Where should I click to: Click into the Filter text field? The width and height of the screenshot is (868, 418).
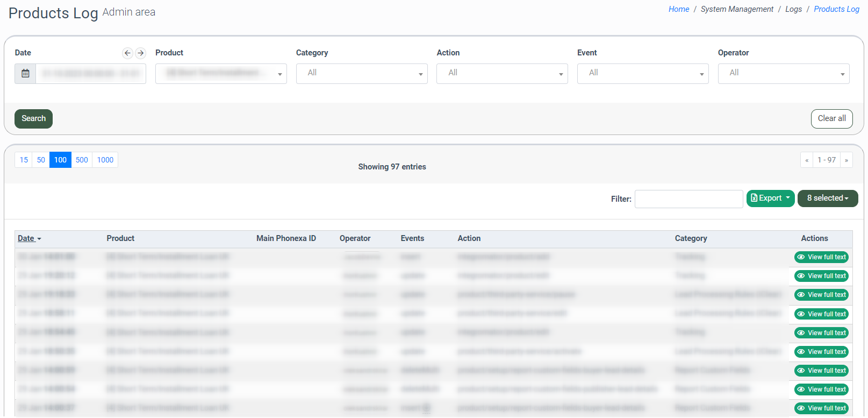tap(688, 199)
